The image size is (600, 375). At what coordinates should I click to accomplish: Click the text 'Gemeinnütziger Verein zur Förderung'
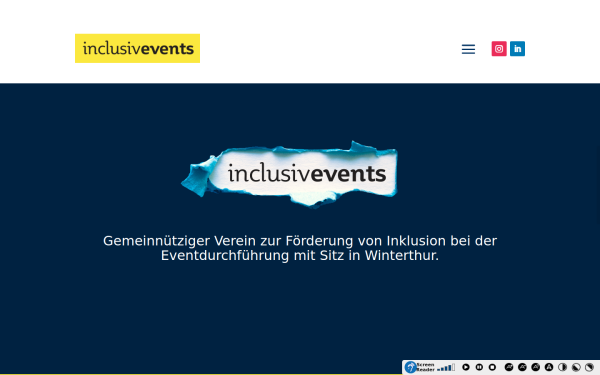coord(228,241)
